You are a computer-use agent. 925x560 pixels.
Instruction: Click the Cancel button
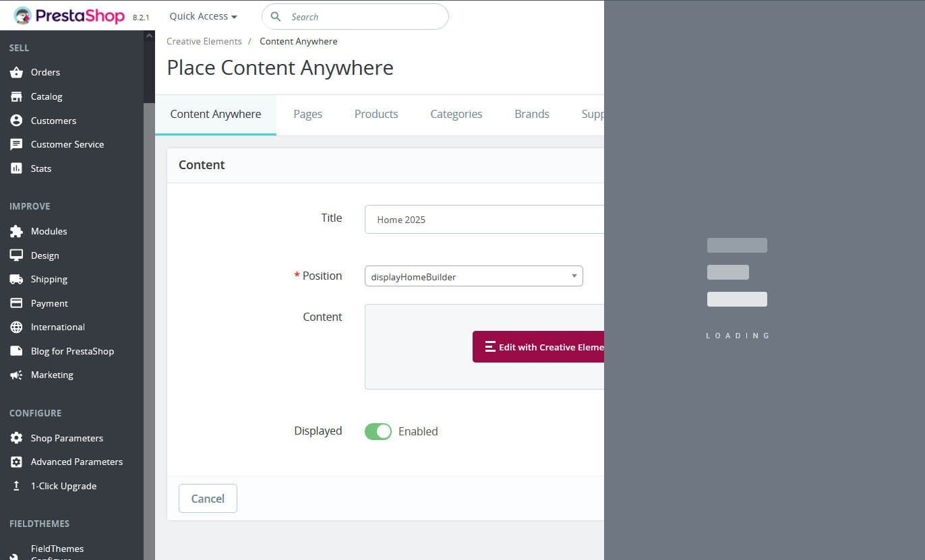point(208,498)
